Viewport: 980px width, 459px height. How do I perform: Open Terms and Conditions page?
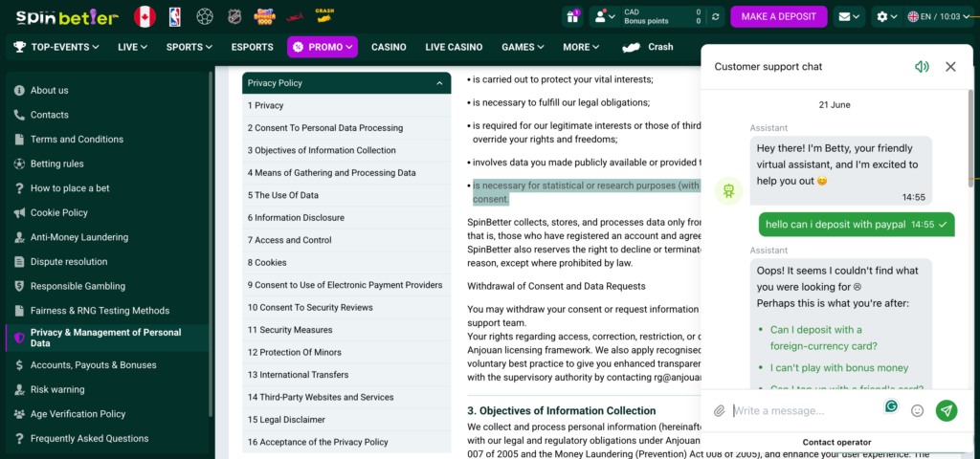tap(77, 140)
